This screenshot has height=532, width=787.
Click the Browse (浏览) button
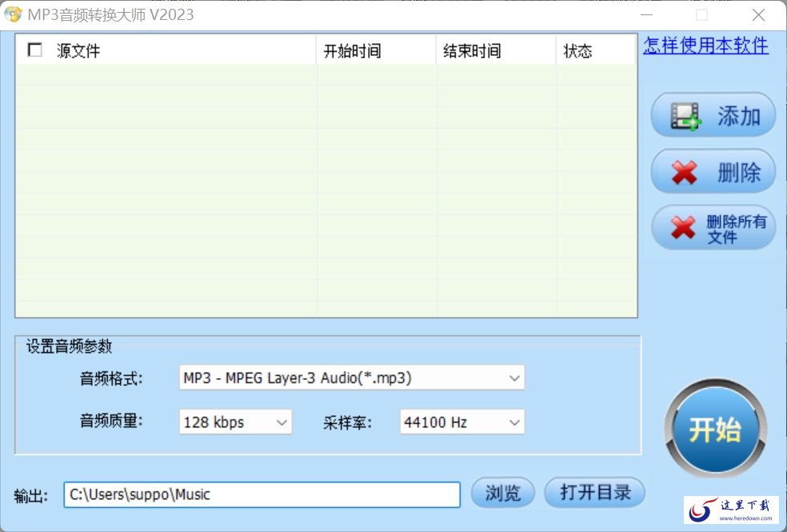[502, 493]
